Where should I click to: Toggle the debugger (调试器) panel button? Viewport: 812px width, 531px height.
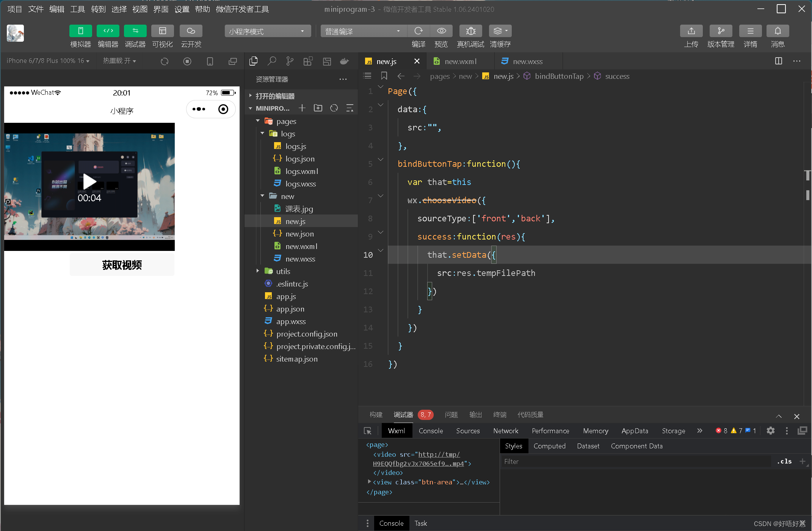[135, 31]
